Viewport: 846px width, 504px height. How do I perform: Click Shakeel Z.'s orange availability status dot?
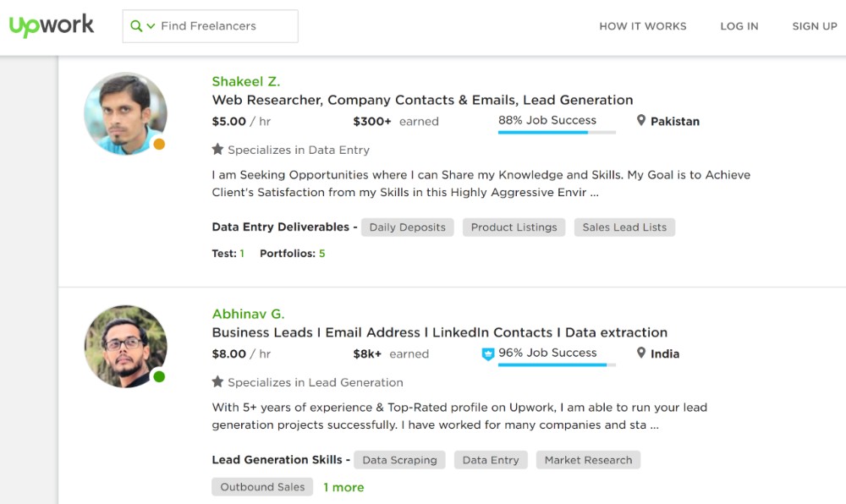[159, 144]
